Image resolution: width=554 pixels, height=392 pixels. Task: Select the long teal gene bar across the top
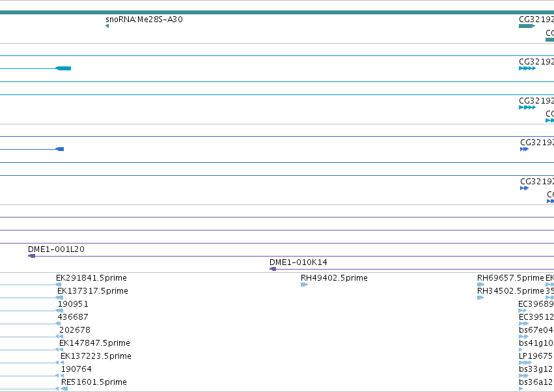point(277,12)
